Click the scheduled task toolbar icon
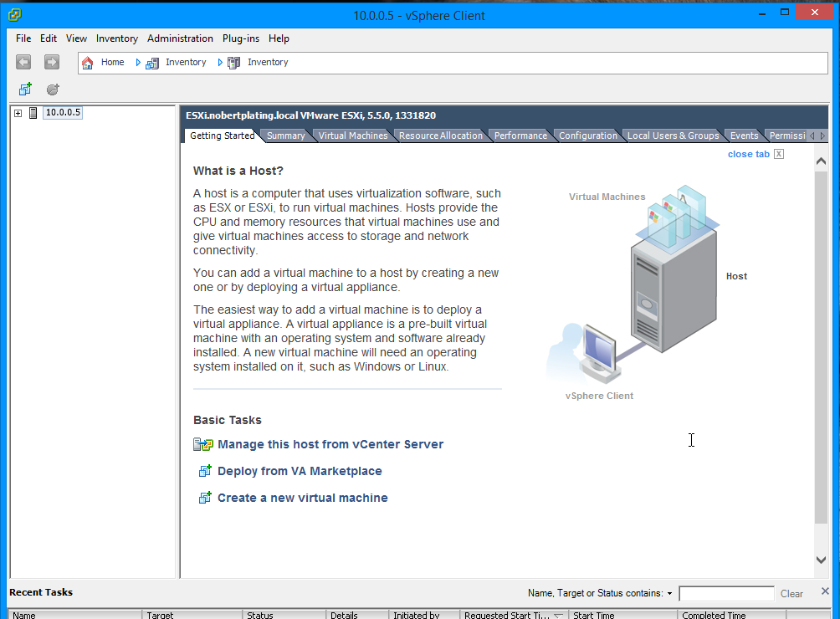 point(52,89)
